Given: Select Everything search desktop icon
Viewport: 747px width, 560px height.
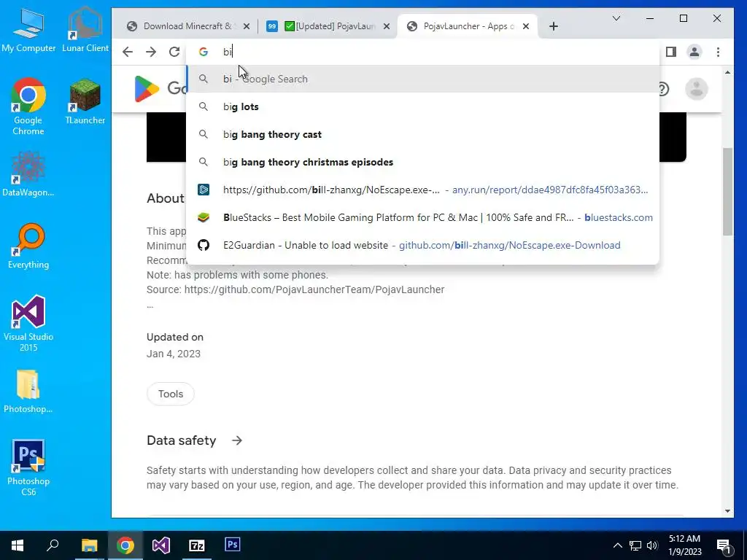Looking at the screenshot, I should click(x=28, y=246).
